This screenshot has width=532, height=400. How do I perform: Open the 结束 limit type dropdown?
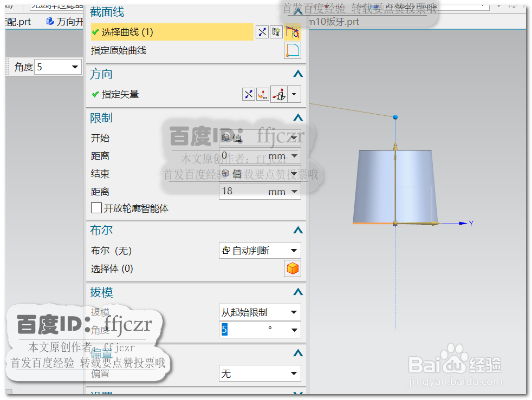[x=260, y=174]
